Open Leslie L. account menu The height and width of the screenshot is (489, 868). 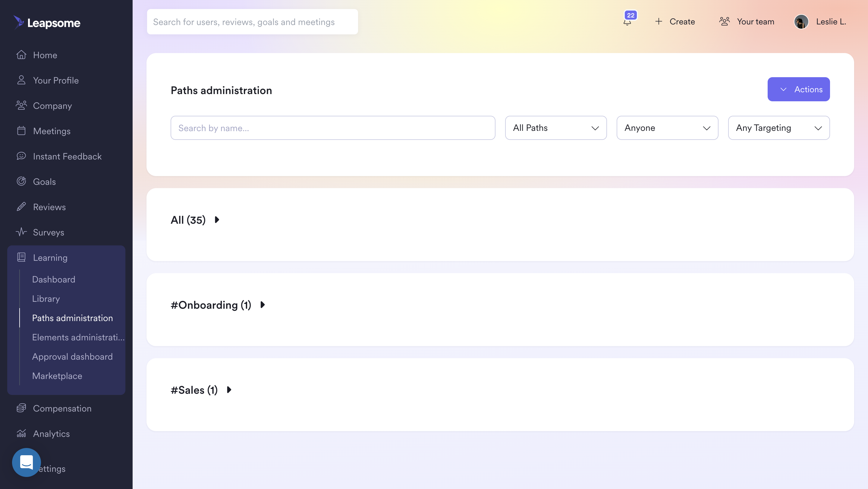tap(820, 22)
